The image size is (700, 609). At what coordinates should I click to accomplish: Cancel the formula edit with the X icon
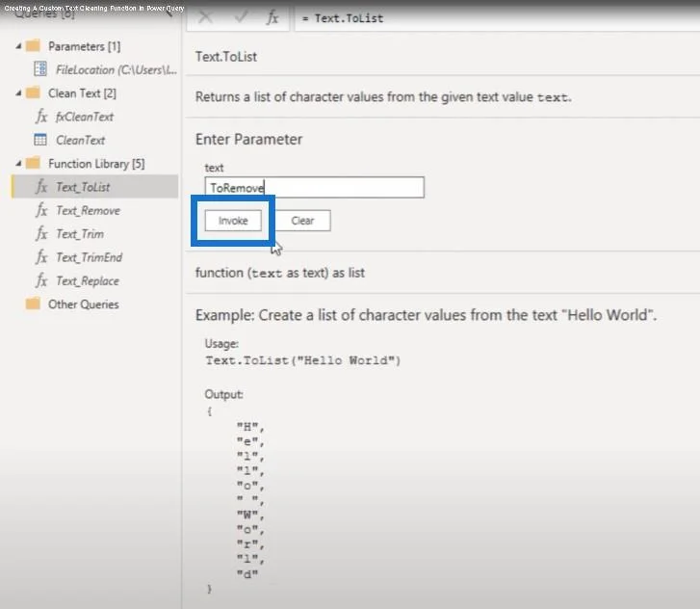point(205,18)
